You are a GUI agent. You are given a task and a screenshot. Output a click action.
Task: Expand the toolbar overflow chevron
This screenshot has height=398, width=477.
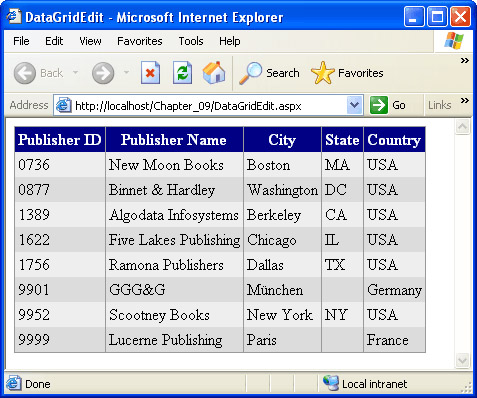(465, 61)
